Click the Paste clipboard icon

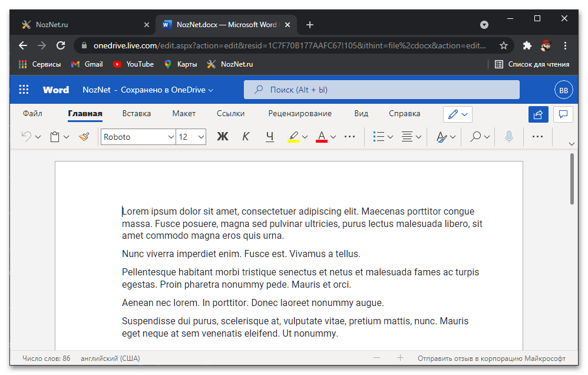point(55,137)
